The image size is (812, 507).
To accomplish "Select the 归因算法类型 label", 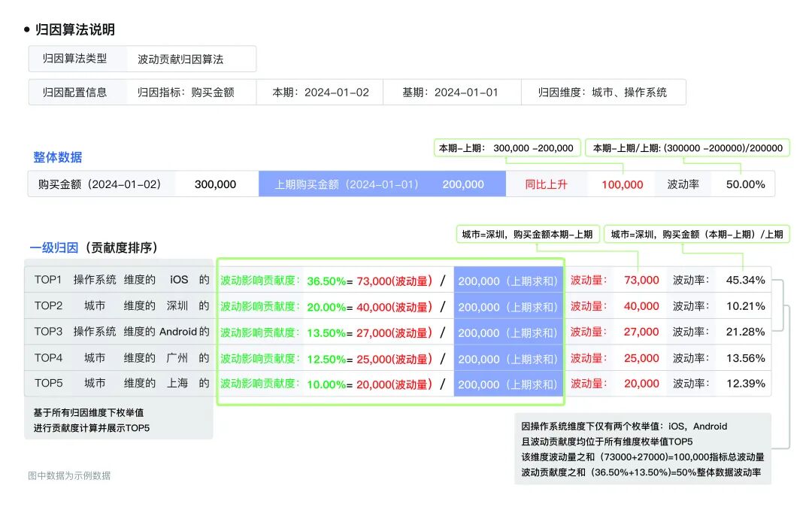I will 74,59.
